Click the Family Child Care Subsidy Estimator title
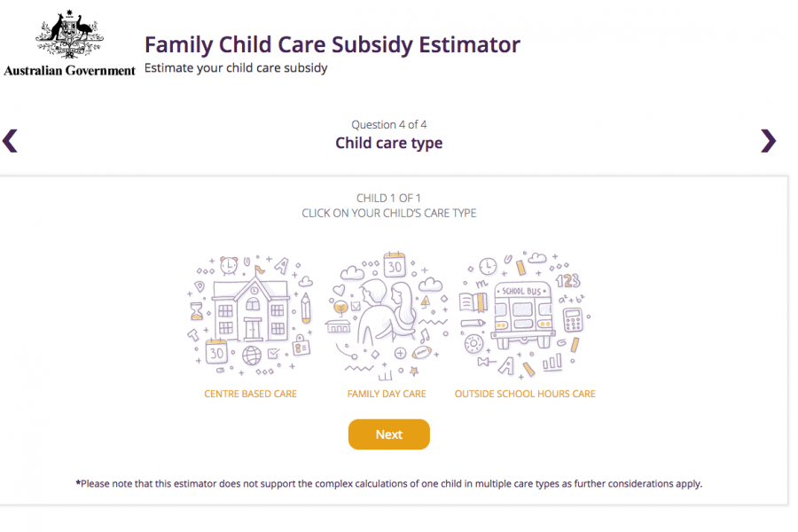798x532 pixels. point(332,44)
